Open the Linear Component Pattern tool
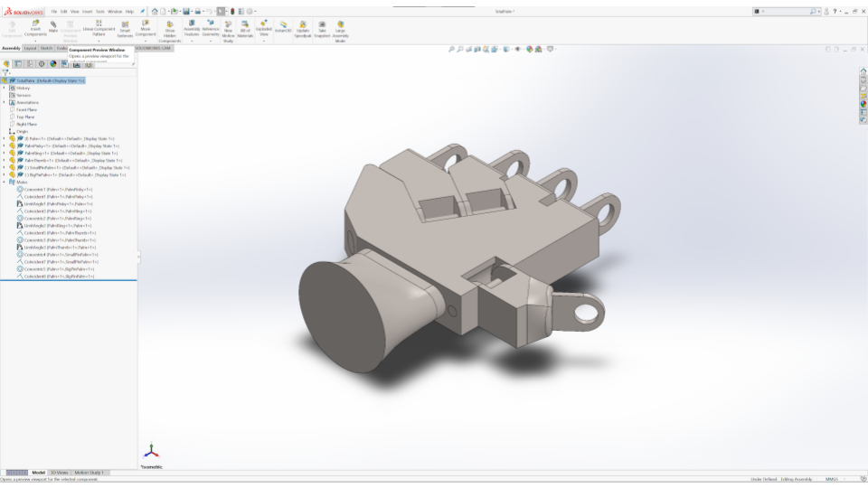 click(x=99, y=28)
